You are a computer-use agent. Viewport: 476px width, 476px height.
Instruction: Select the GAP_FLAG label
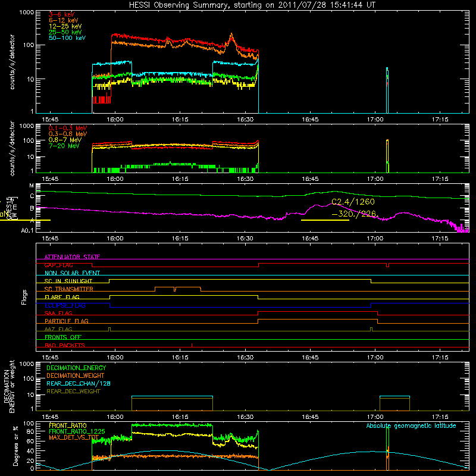pyautogui.click(x=58, y=265)
